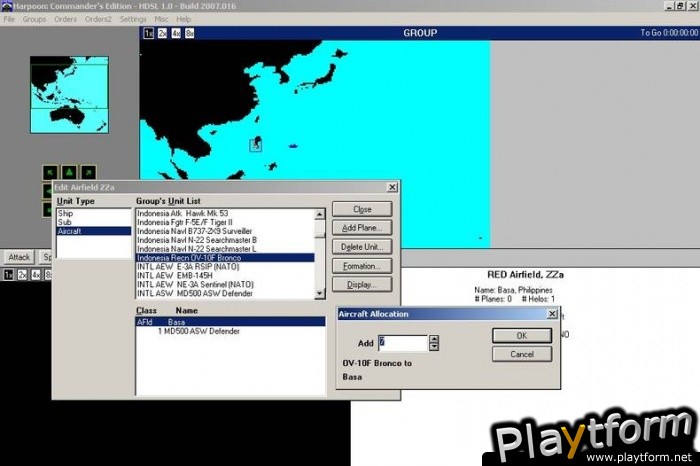Select Indonesia Navl N-22 Searchmaster L
700x466 pixels.
pyautogui.click(x=225, y=249)
